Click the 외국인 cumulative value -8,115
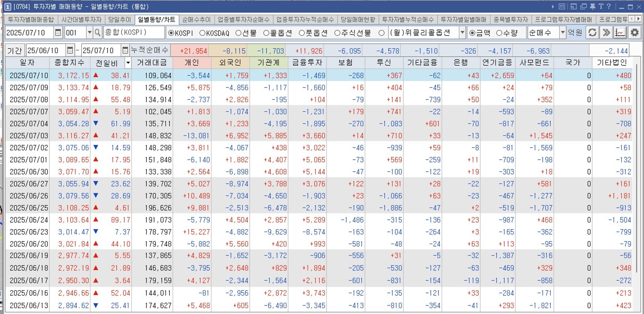 coord(234,51)
